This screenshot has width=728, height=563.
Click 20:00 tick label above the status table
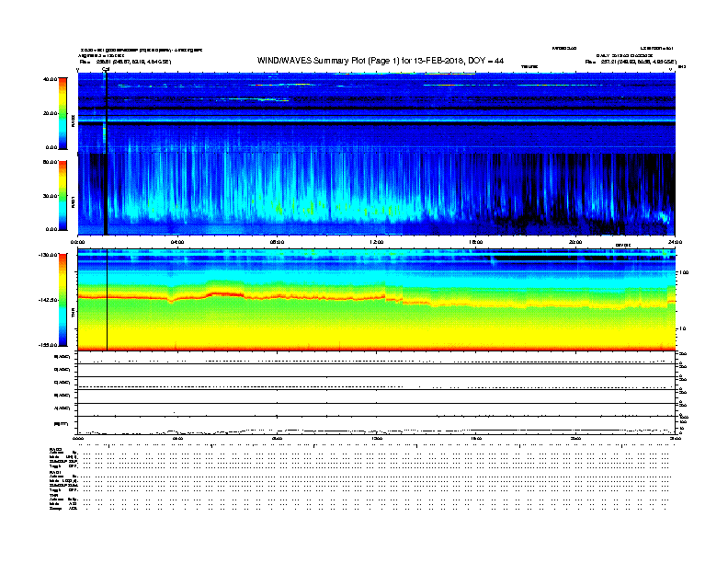pyautogui.click(x=575, y=439)
